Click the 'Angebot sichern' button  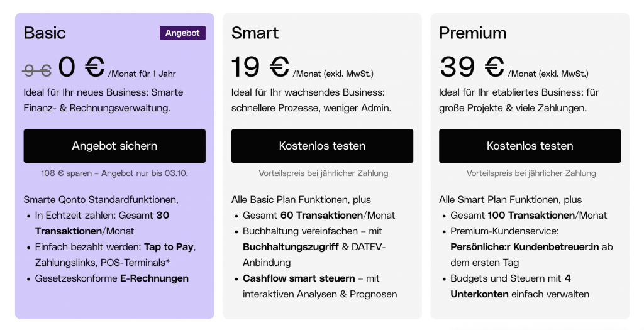point(114,146)
